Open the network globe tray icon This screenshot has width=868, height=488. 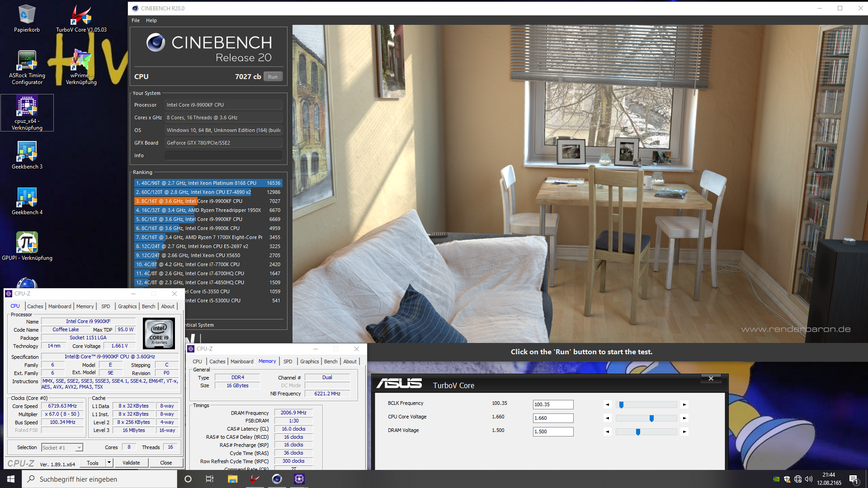coord(798,479)
